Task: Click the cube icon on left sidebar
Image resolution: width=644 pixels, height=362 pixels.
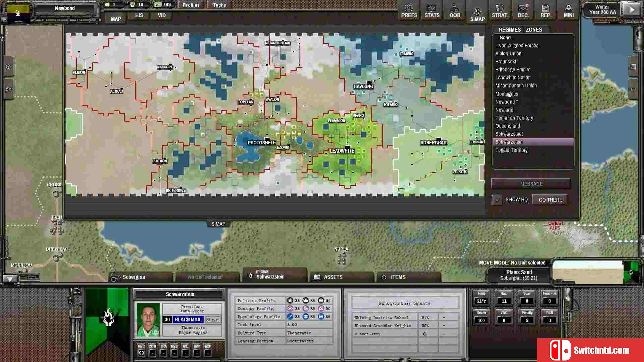Action: click(x=8, y=67)
